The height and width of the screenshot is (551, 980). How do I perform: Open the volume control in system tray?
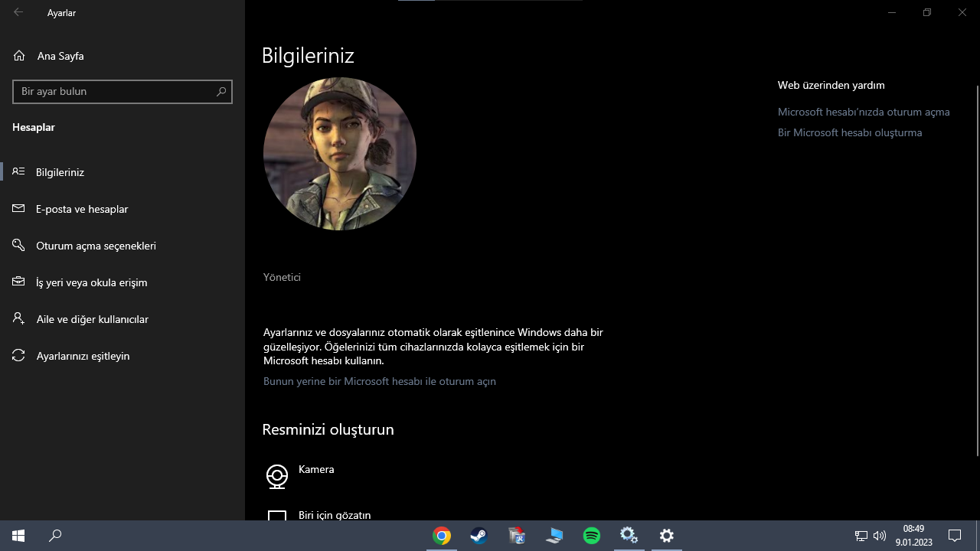pos(880,536)
